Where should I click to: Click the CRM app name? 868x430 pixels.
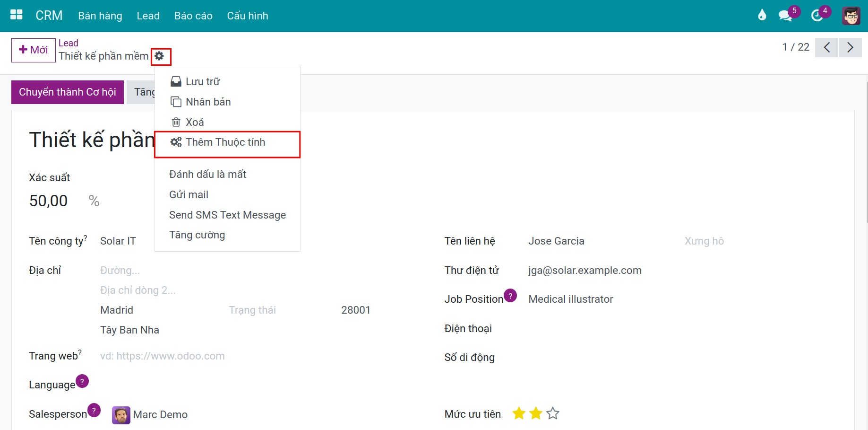tap(49, 16)
